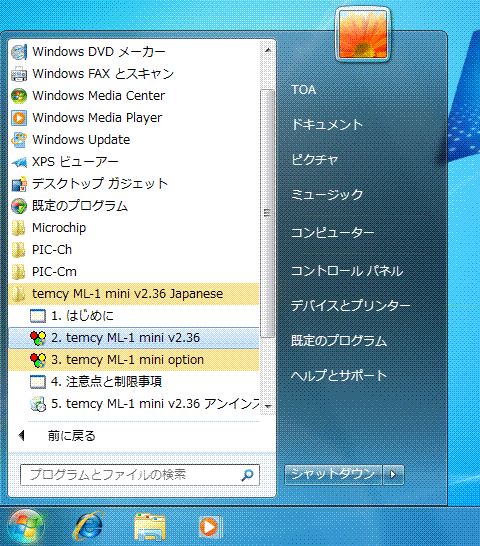Viewport: 480px width, 546px height.
Task: Open Windows DVD メーカー program icon
Action: coord(19,52)
